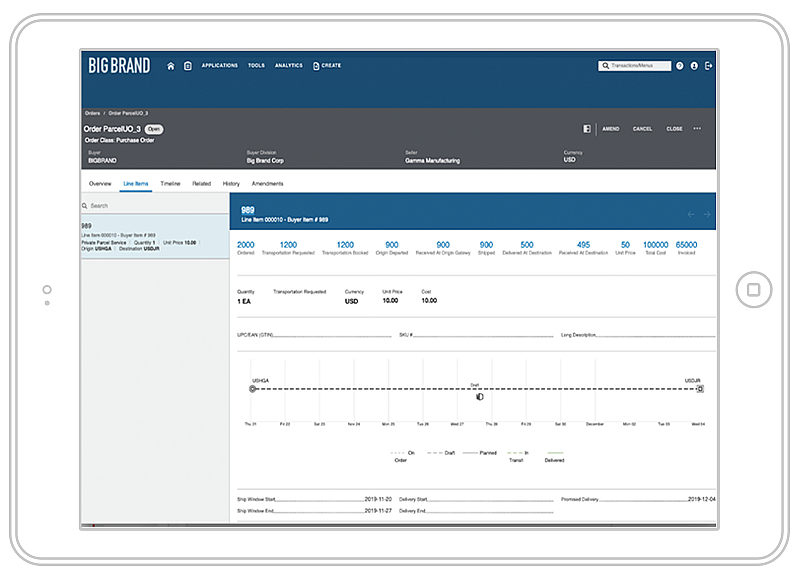The width and height of the screenshot is (800, 581).
Task: Toggle the In Transit legend item
Action: click(518, 458)
